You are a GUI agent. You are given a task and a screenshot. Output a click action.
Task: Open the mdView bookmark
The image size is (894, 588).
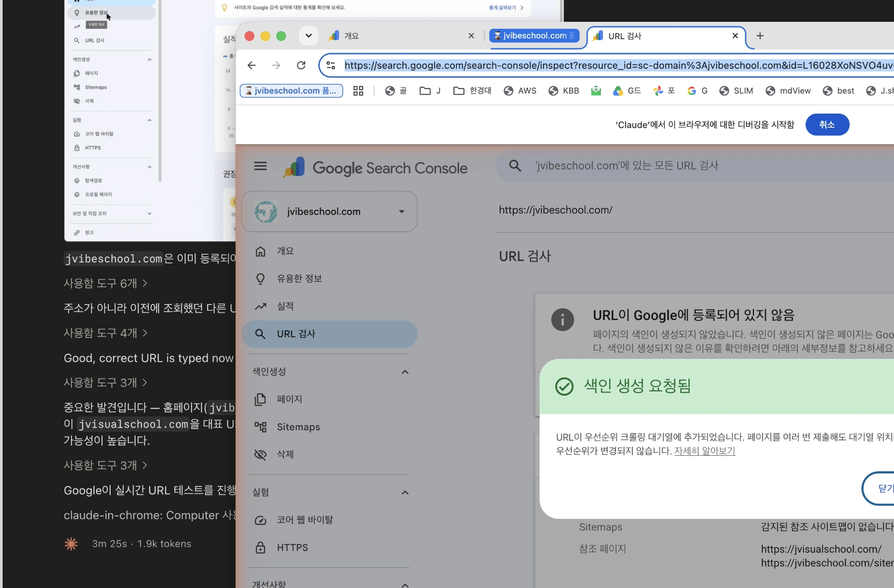788,91
